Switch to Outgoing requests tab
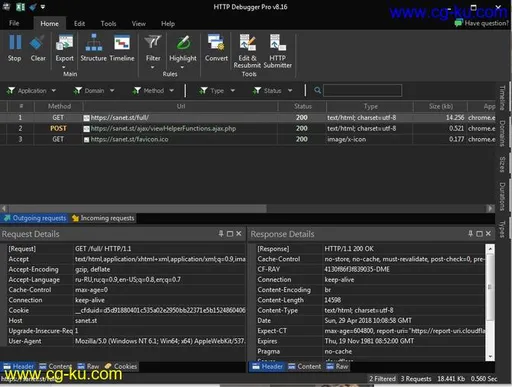 point(35,218)
